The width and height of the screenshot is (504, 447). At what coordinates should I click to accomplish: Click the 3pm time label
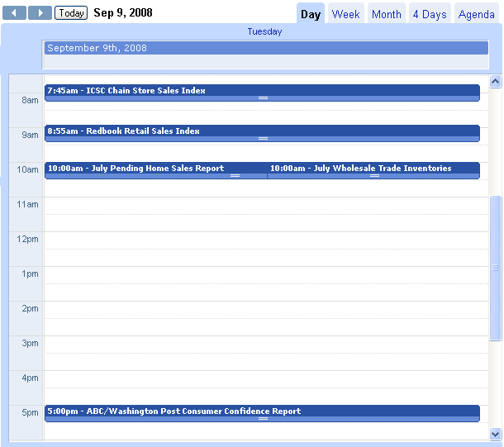coord(30,343)
